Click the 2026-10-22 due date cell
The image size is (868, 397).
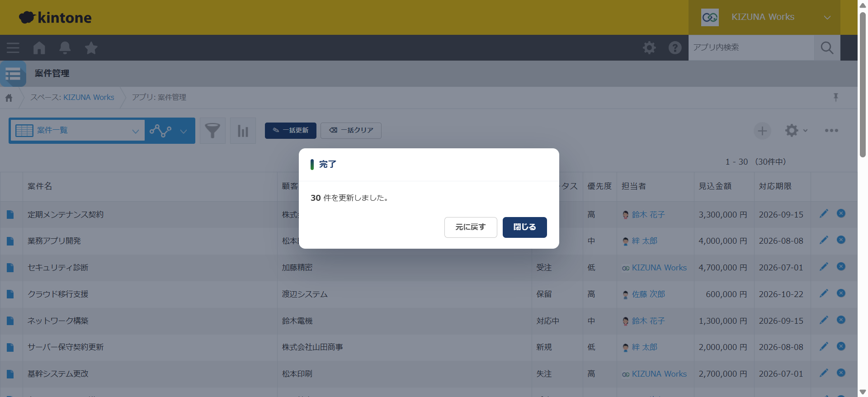(782, 294)
